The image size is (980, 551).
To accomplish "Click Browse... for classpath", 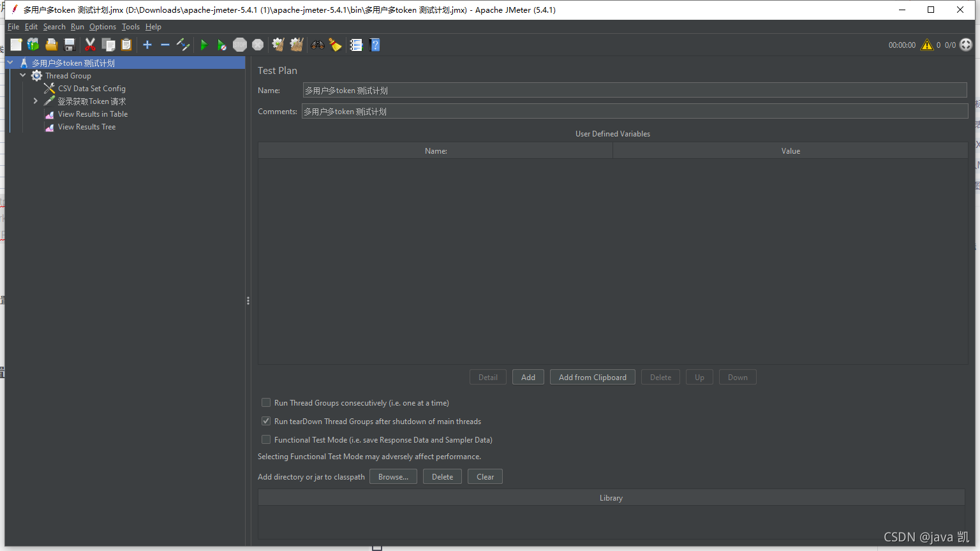I will [393, 476].
